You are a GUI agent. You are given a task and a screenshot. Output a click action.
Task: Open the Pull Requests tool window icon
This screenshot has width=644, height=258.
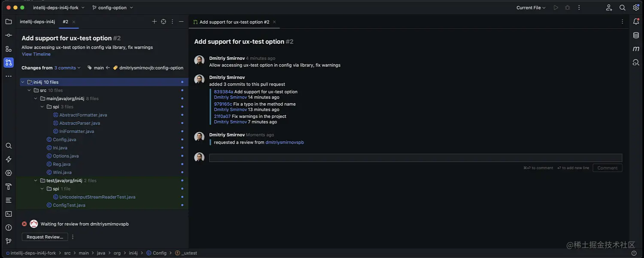click(9, 62)
